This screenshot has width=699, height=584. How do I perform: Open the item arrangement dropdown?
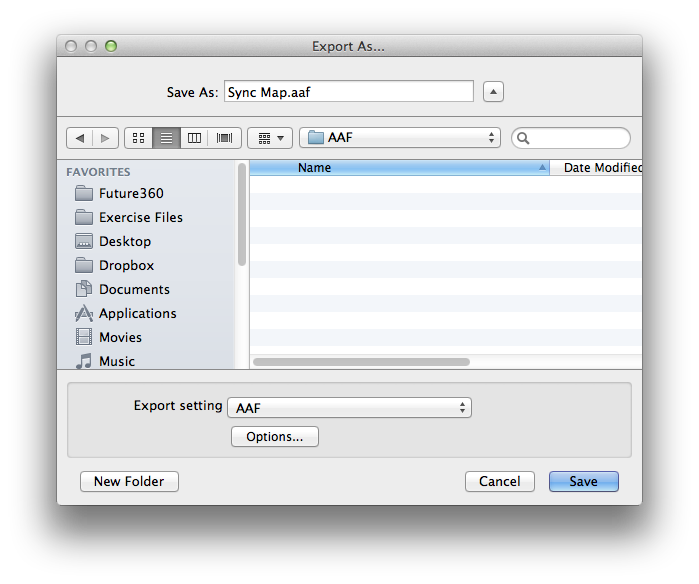pyautogui.click(x=270, y=138)
